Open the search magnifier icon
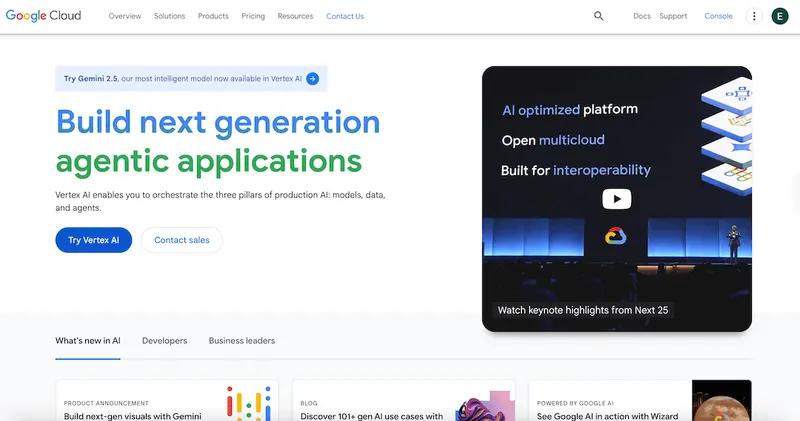Image resolution: width=800 pixels, height=421 pixels. point(599,16)
